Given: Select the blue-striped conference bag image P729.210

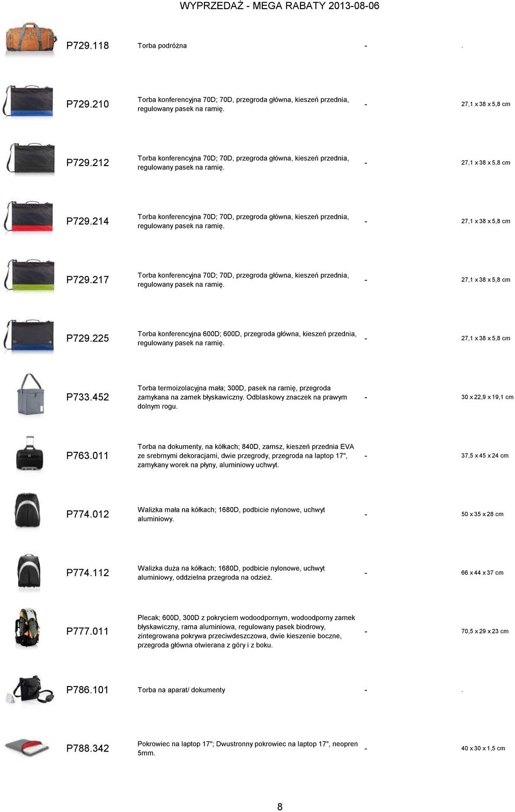Looking at the screenshot, I should 28,101.
